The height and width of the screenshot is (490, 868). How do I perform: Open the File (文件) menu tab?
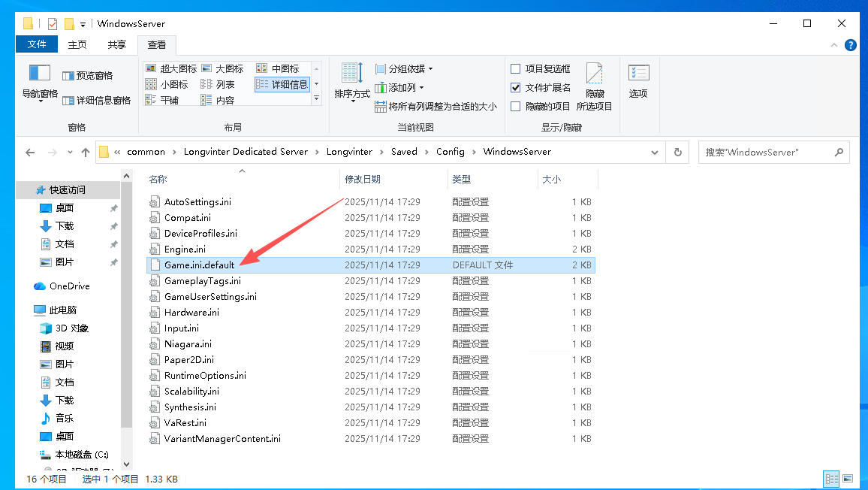tap(37, 45)
